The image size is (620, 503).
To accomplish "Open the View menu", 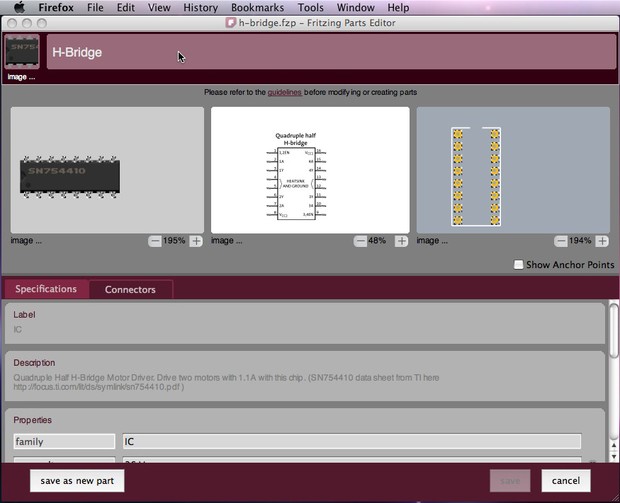I will click(159, 8).
